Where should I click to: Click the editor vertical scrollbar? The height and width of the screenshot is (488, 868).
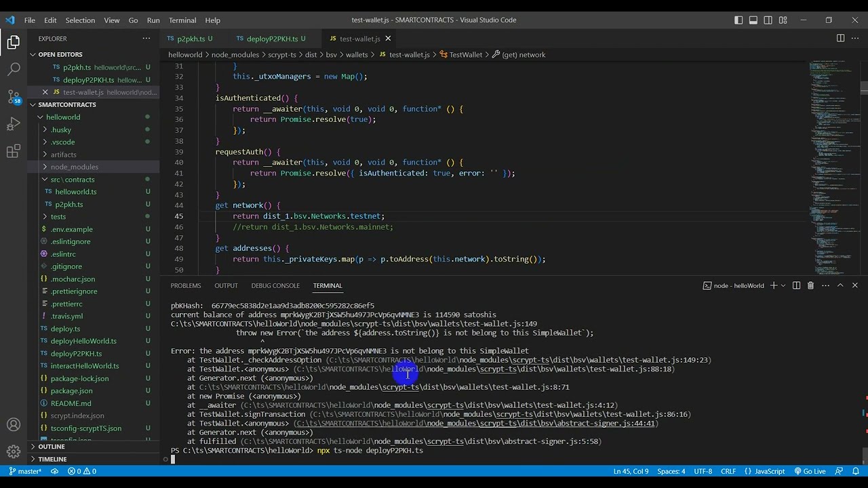864,87
